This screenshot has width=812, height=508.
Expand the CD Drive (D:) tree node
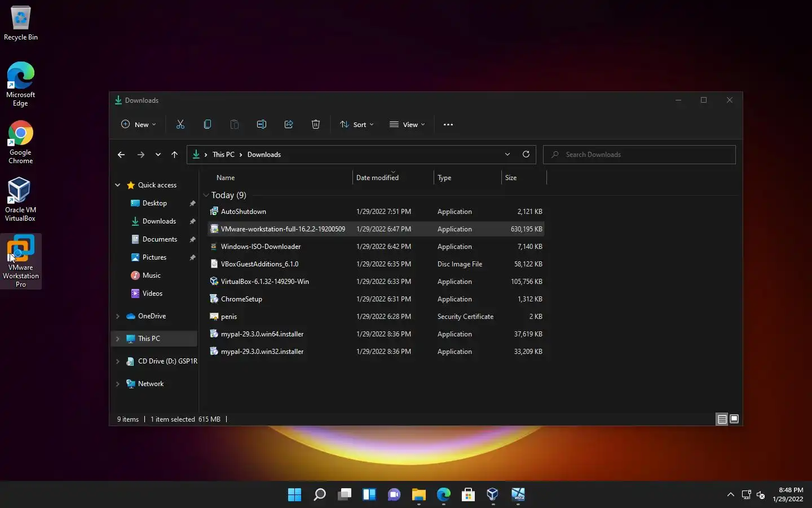click(x=118, y=361)
